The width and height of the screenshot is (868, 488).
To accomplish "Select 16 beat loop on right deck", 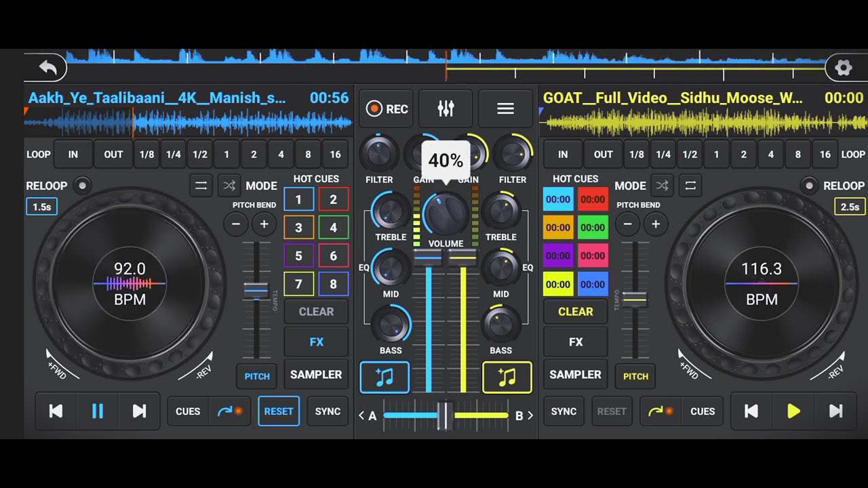I will coord(825,154).
